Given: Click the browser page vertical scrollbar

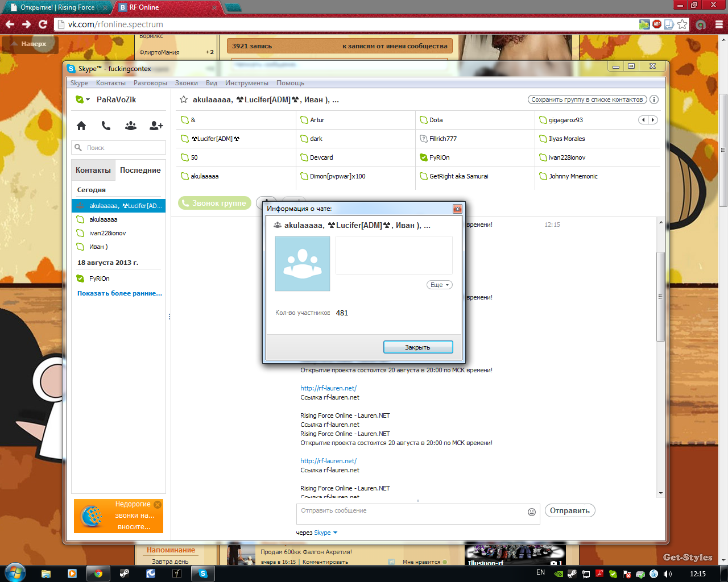Looking at the screenshot, I should [723, 149].
